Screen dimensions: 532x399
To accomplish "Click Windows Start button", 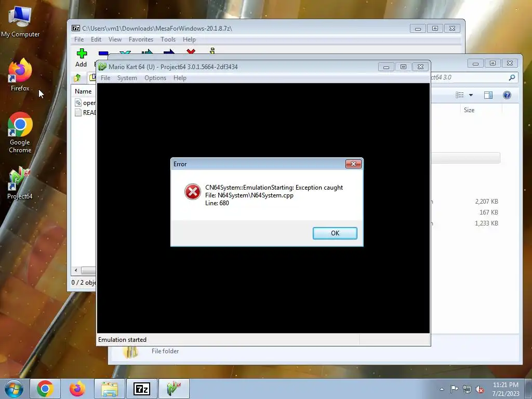I will [14, 389].
